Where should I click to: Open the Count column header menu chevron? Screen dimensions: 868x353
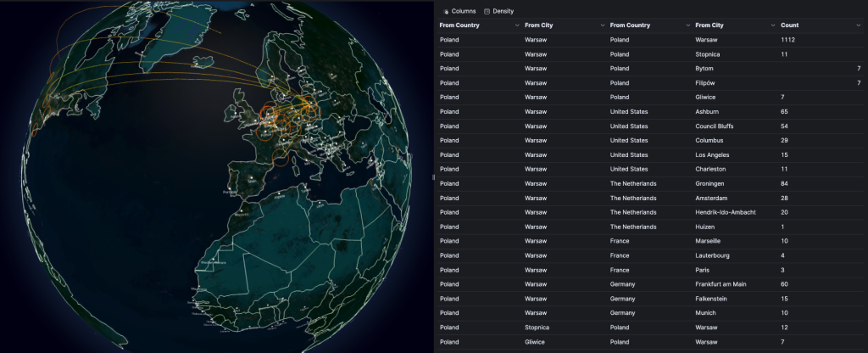tap(859, 25)
